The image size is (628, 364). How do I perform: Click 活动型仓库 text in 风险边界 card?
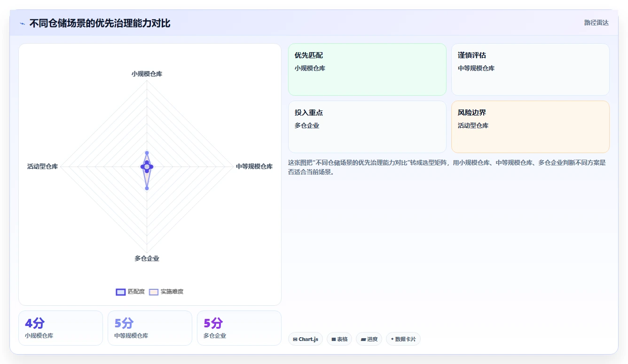[x=473, y=125]
